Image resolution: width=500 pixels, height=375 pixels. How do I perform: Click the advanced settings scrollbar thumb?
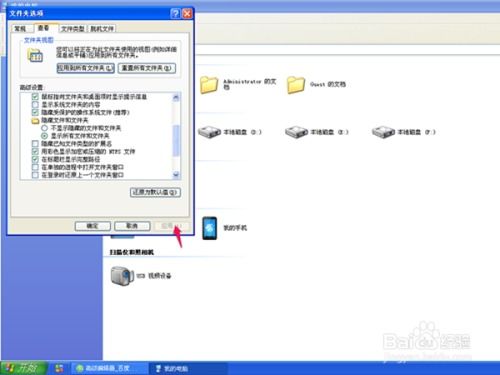[x=176, y=140]
